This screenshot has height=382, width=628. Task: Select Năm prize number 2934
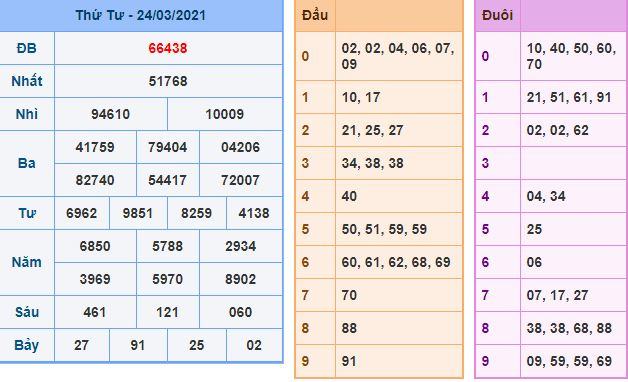pos(241,246)
